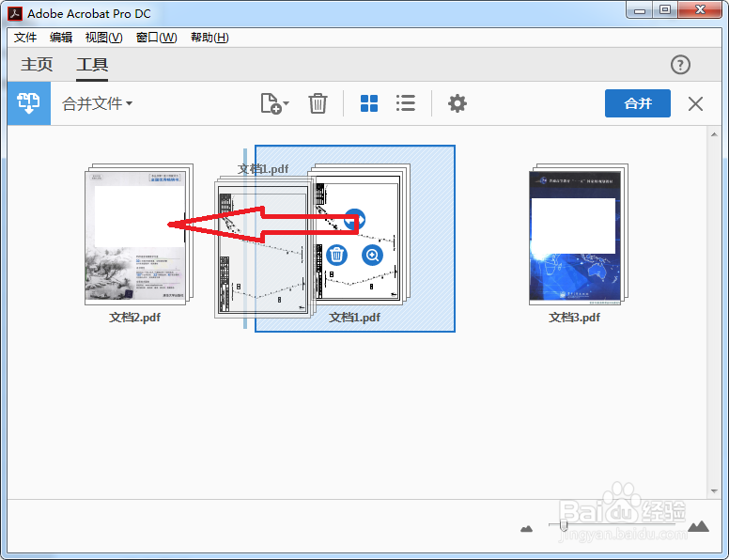Image resolution: width=729 pixels, height=560 pixels.
Task: Open the 帮助(H) menu
Action: tap(209, 38)
